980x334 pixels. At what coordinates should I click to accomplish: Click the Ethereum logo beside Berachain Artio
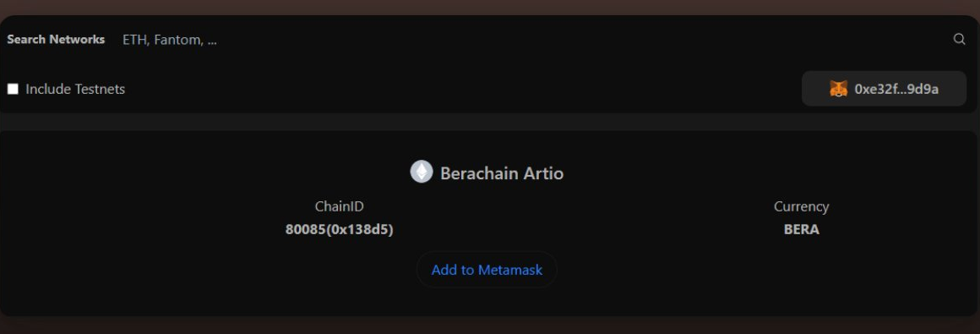[x=422, y=172]
